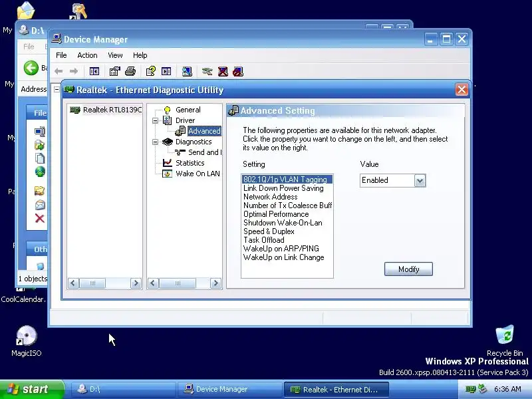Select Network Address setting

(x=287, y=197)
